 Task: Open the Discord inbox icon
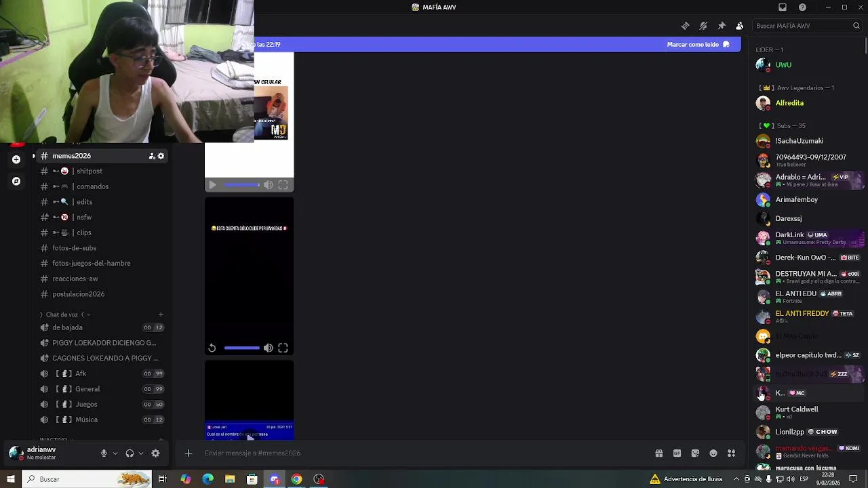click(783, 7)
